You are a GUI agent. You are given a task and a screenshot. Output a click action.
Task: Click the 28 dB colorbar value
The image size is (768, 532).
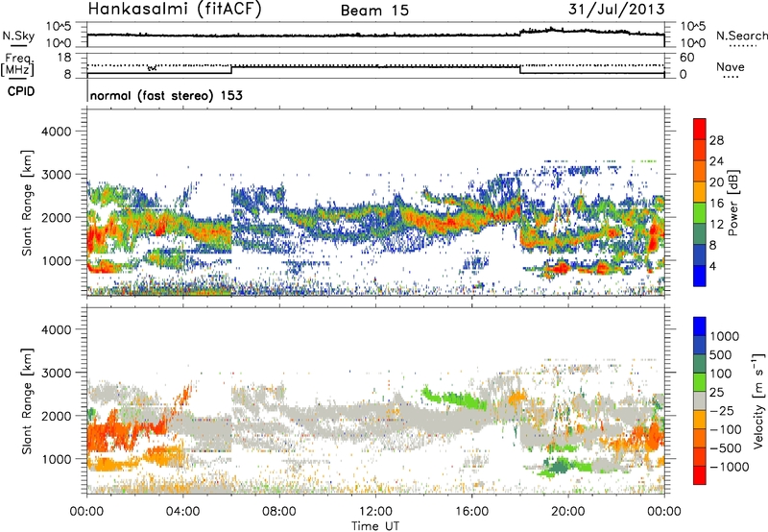coord(716,140)
